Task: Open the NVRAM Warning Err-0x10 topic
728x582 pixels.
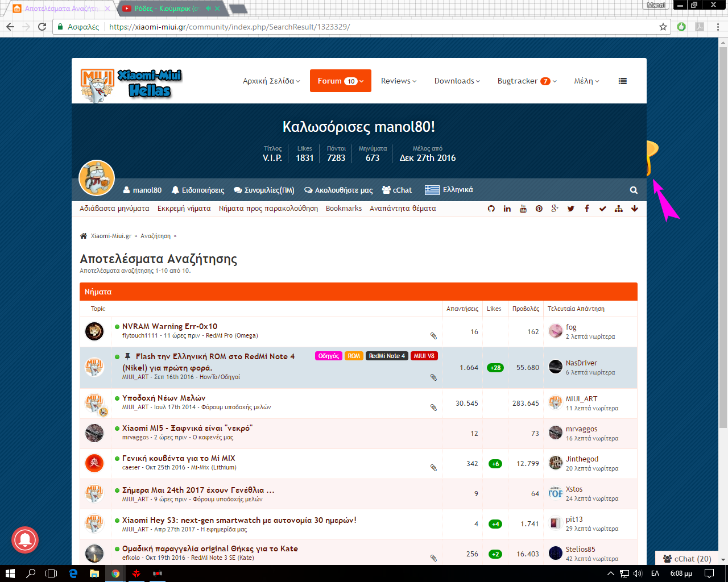Action: 169,326
